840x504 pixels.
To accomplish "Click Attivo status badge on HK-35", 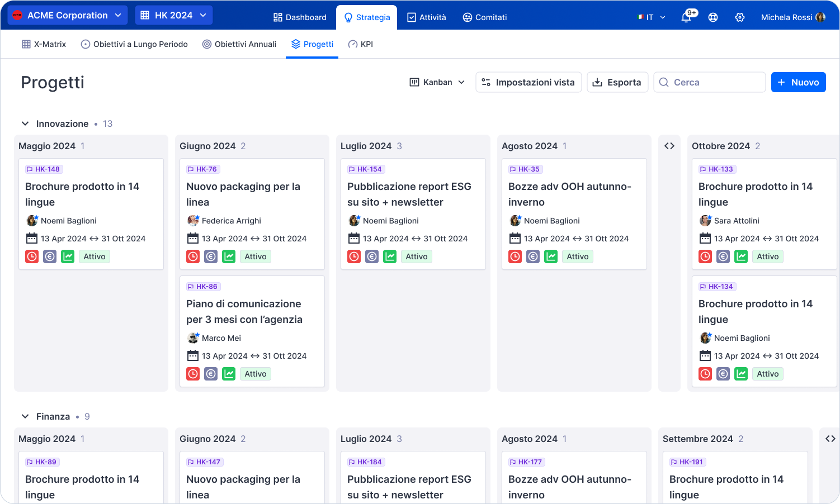I will (x=578, y=256).
